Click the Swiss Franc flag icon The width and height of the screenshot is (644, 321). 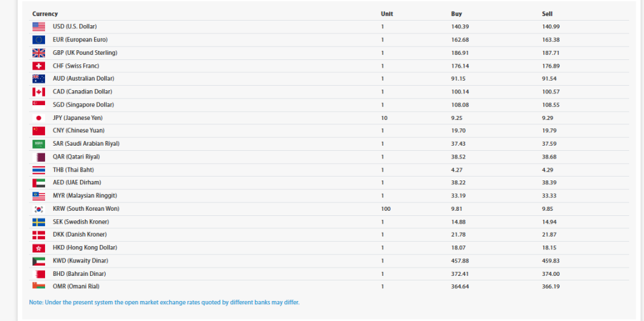pyautogui.click(x=39, y=66)
